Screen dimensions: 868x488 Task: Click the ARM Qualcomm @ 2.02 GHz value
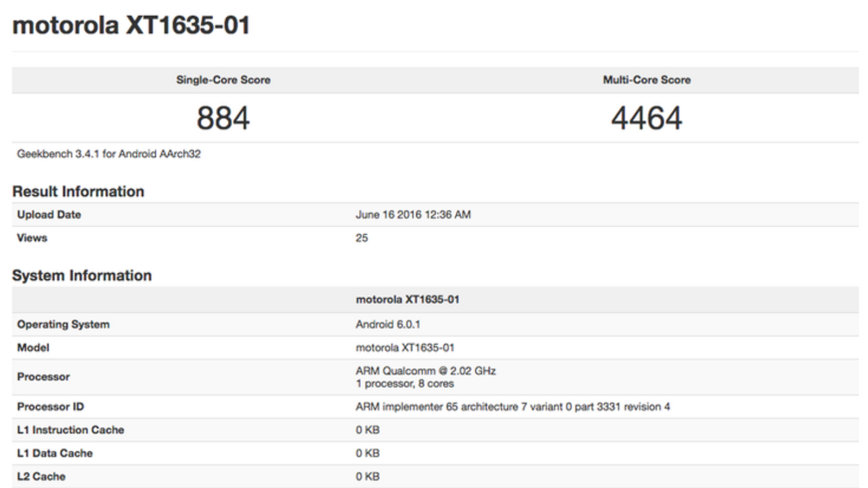(x=425, y=371)
